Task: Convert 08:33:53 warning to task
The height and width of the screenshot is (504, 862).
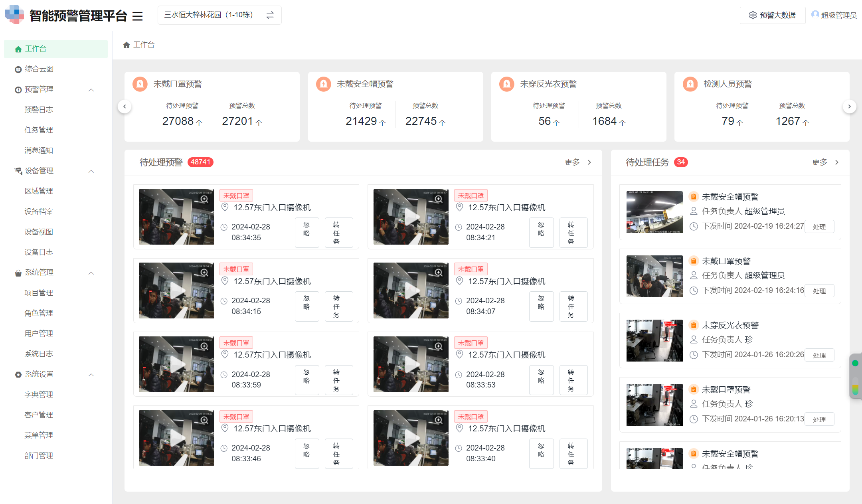Action: tap(573, 380)
